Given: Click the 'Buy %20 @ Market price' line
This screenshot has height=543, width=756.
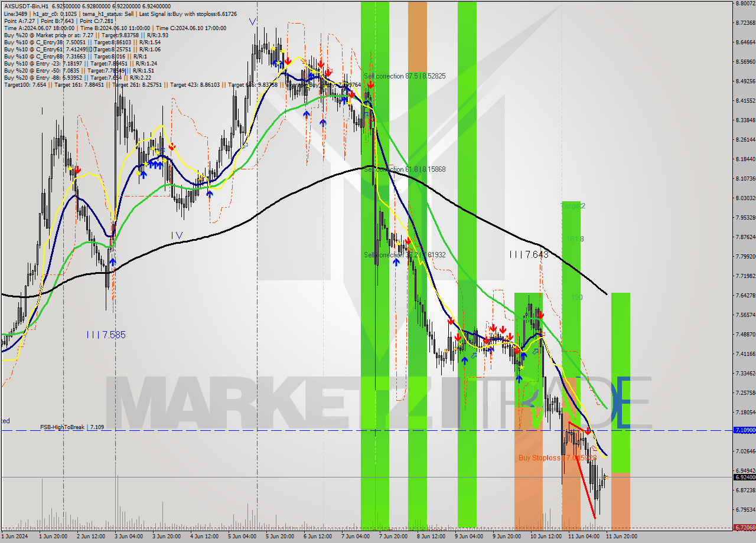Looking at the screenshot, I should (86, 35).
